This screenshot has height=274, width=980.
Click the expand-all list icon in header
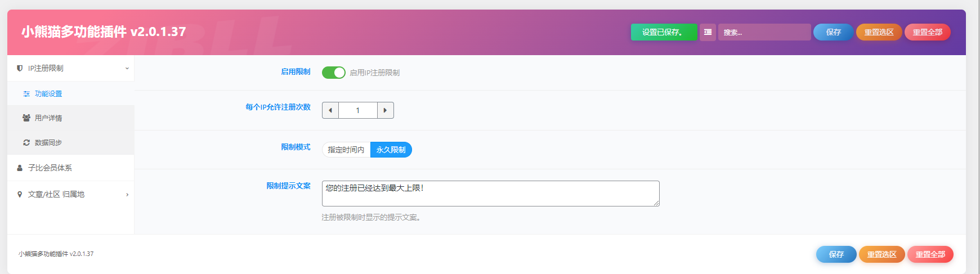[x=708, y=32]
